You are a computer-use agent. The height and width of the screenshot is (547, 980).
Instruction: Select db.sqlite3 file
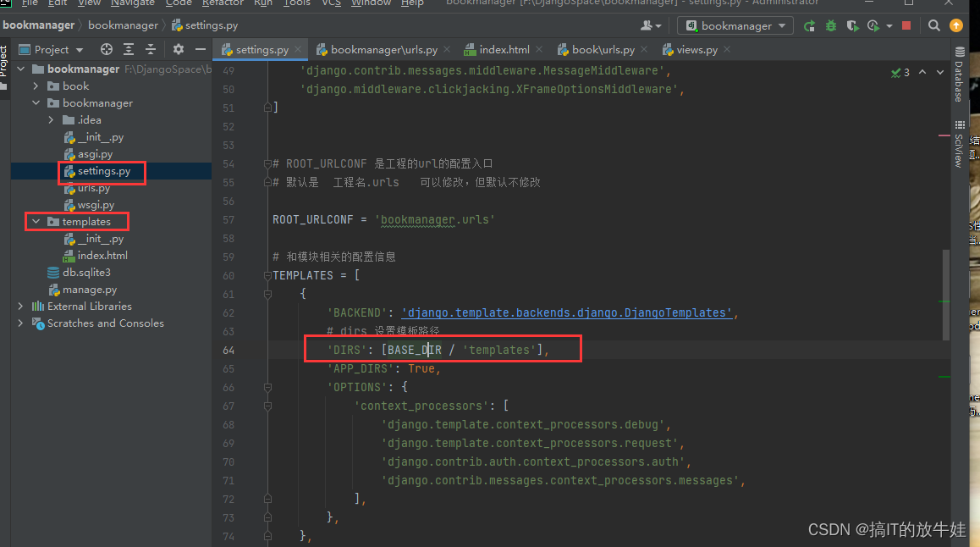click(x=85, y=273)
